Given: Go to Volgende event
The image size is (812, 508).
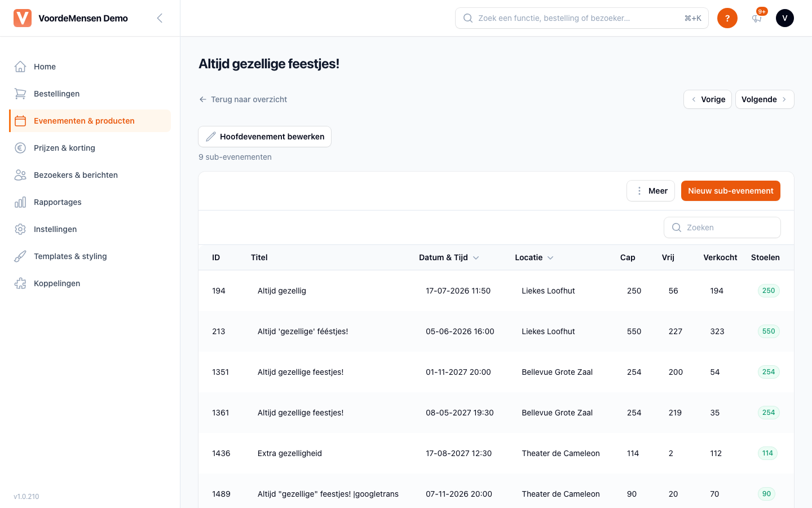Looking at the screenshot, I should [765, 99].
